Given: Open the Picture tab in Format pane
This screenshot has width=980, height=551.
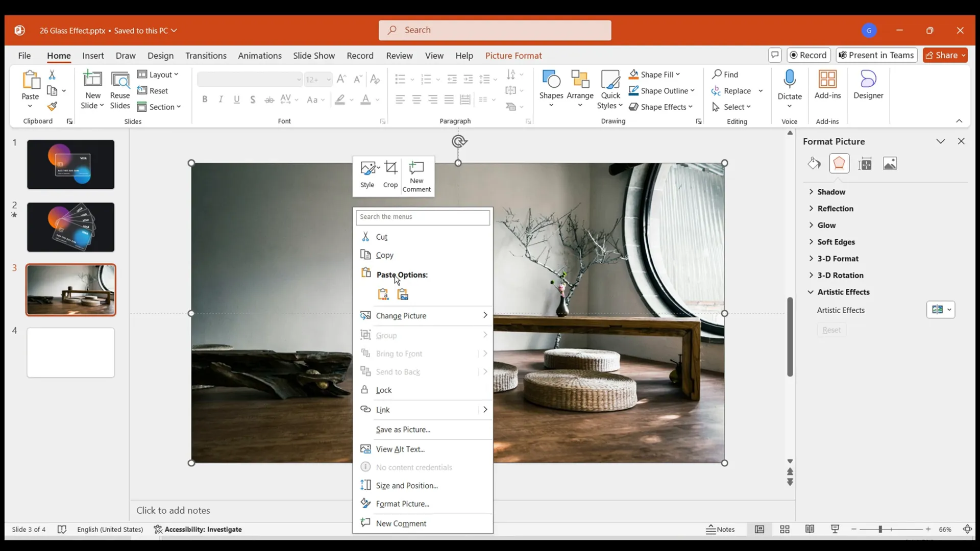Looking at the screenshot, I should (890, 164).
